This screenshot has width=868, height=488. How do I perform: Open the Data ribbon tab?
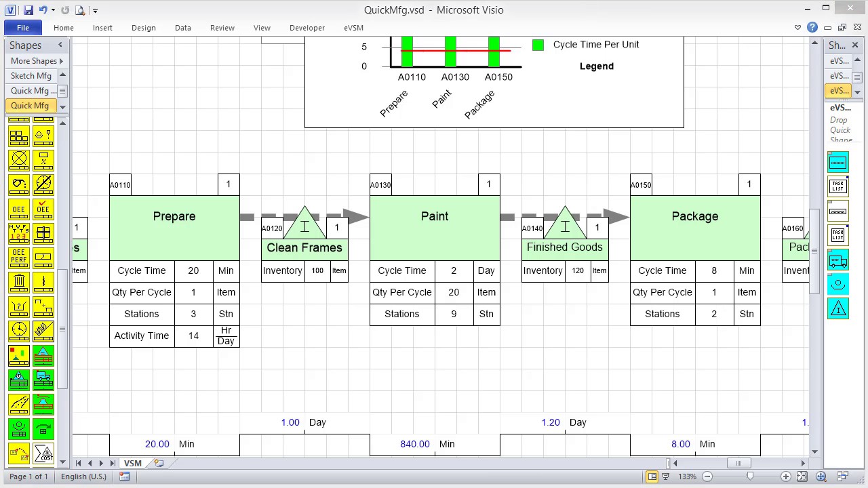pyautogui.click(x=183, y=28)
